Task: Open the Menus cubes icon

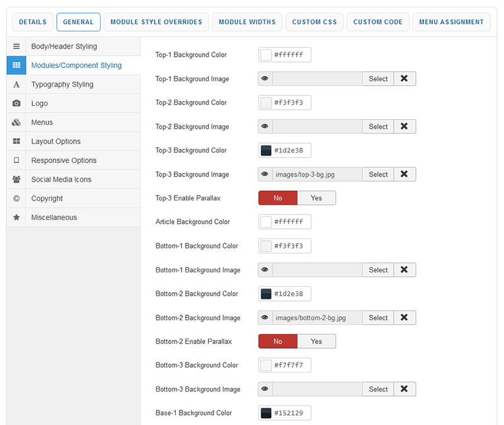Action: click(x=16, y=122)
